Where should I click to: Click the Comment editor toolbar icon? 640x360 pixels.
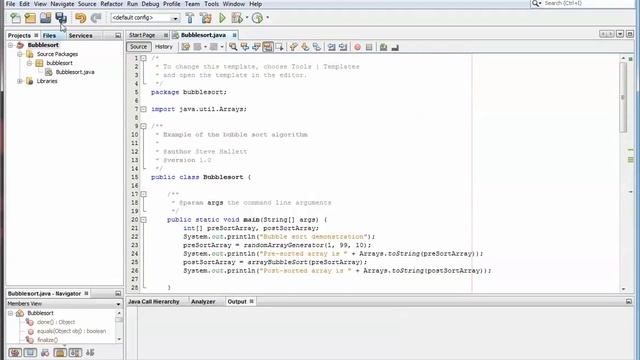coord(383,47)
